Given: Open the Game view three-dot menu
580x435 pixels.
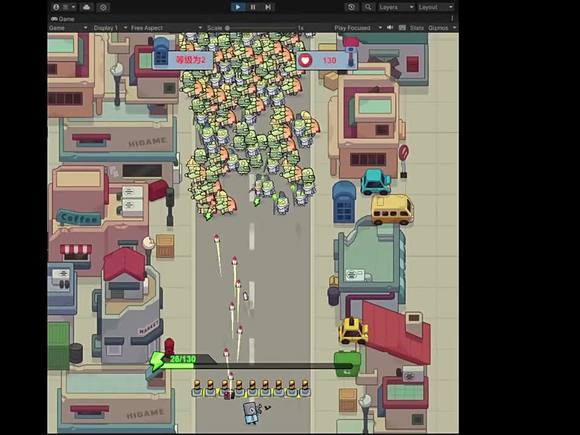Looking at the screenshot, I should pyautogui.click(x=452, y=18).
